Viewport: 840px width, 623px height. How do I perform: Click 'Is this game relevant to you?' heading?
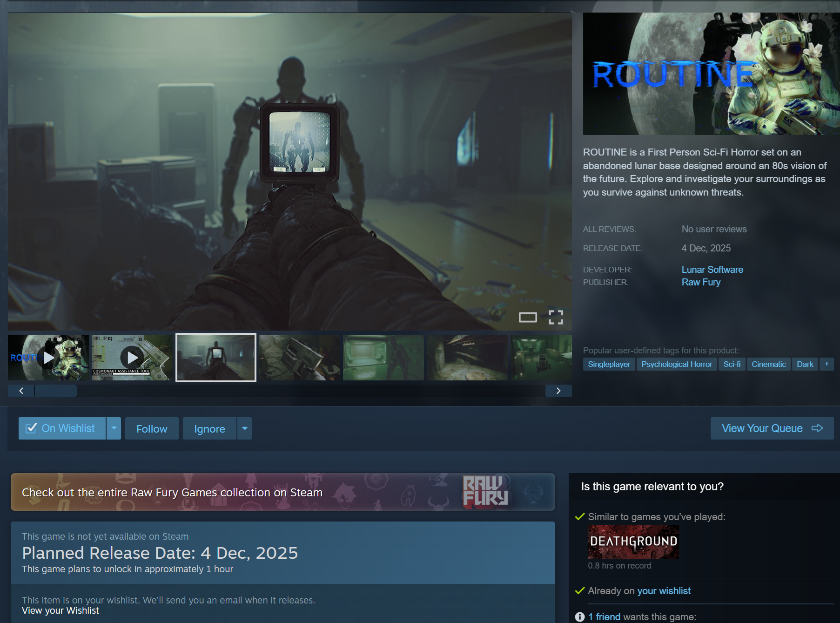coord(652,487)
